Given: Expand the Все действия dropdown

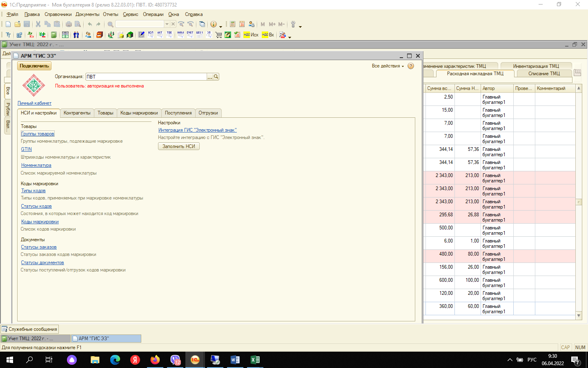Looking at the screenshot, I should point(388,66).
